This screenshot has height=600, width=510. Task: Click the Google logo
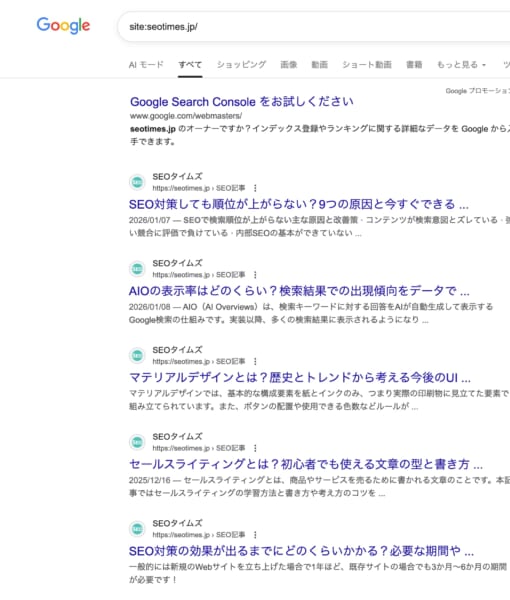pyautogui.click(x=63, y=26)
